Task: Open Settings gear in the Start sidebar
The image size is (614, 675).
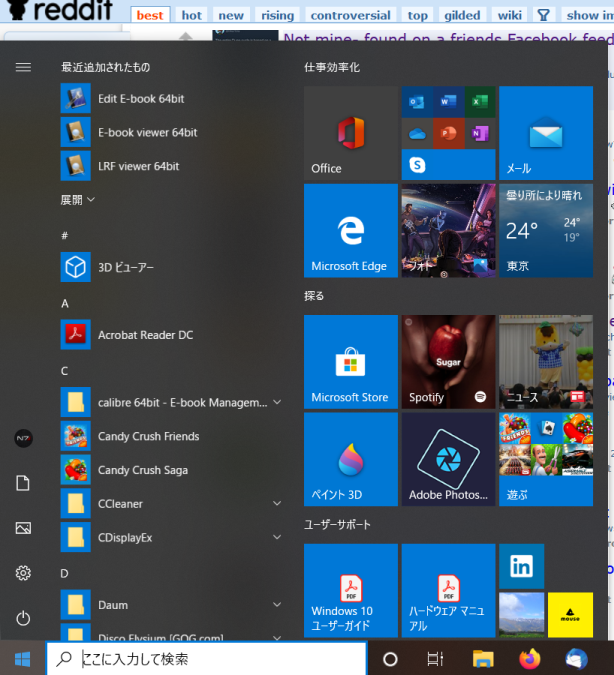Action: [23, 573]
